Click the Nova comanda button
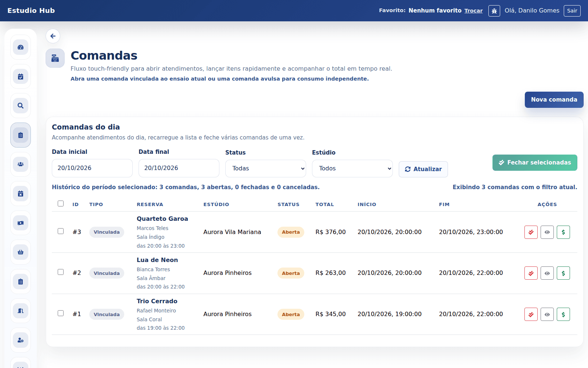588x368 pixels. pyautogui.click(x=554, y=100)
